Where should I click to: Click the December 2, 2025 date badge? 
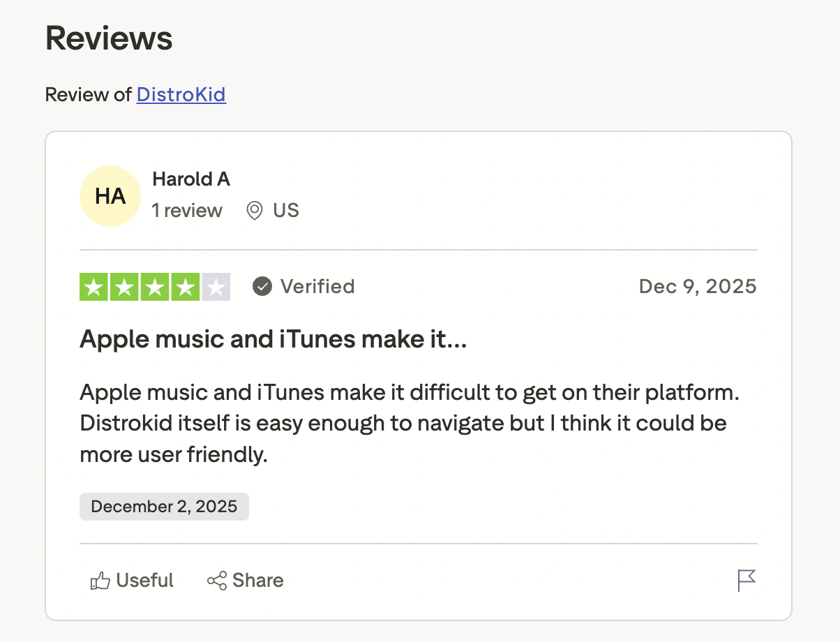[x=164, y=507]
